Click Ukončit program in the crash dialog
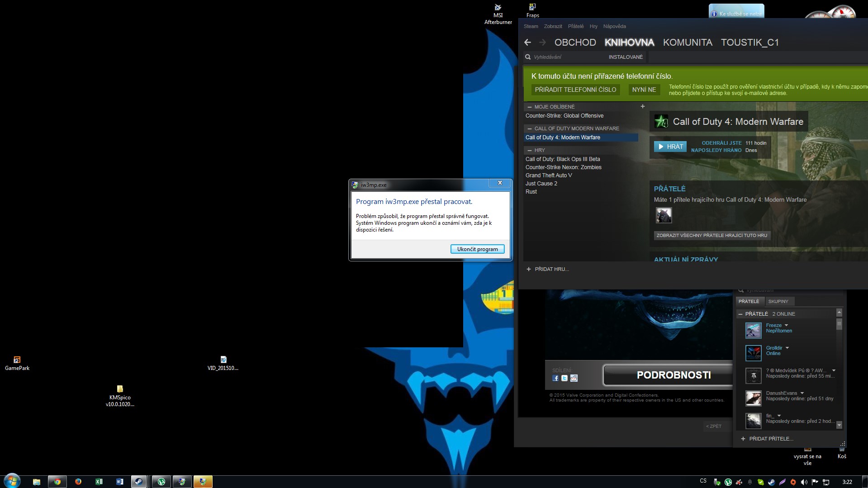Viewport: 868px width, 488px height. 477,249
